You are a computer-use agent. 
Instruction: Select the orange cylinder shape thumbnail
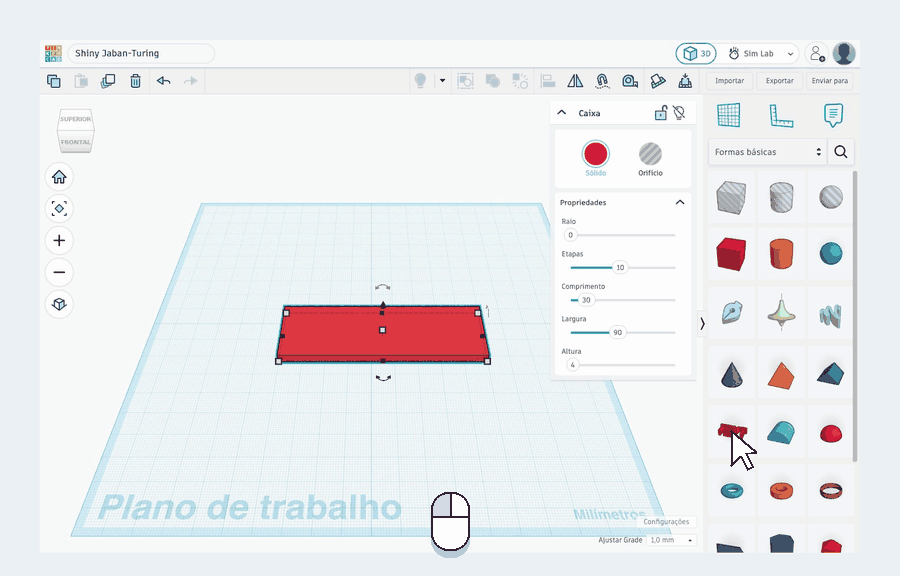pyautogui.click(x=781, y=253)
